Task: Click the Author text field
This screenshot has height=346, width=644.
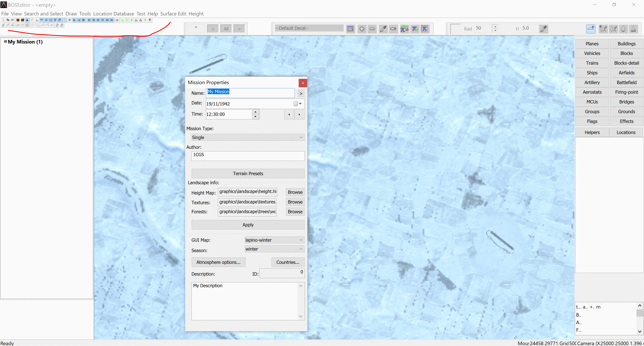Action: pos(248,156)
